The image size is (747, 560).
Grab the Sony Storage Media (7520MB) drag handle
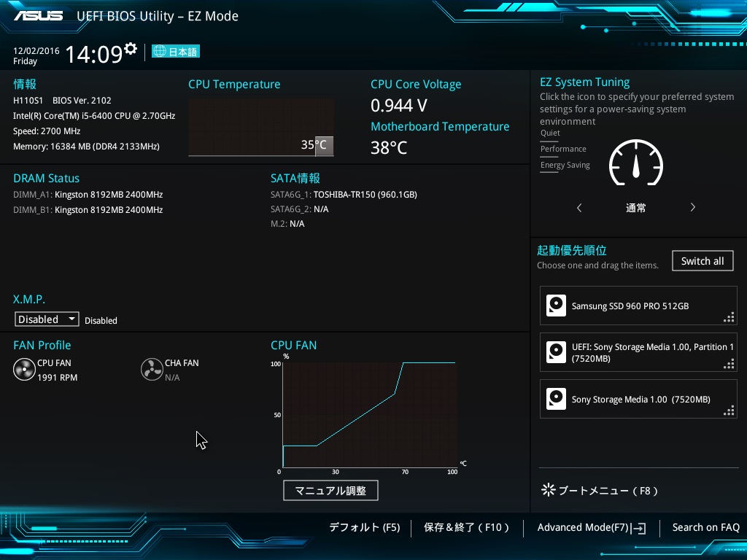(729, 411)
